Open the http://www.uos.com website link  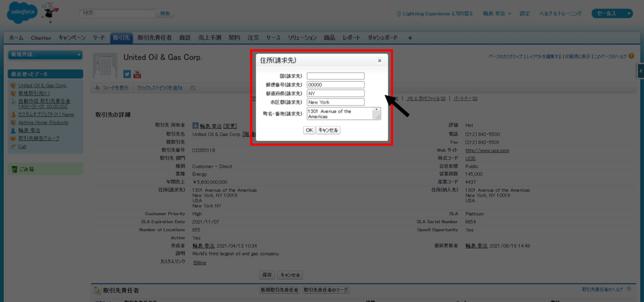click(487, 150)
